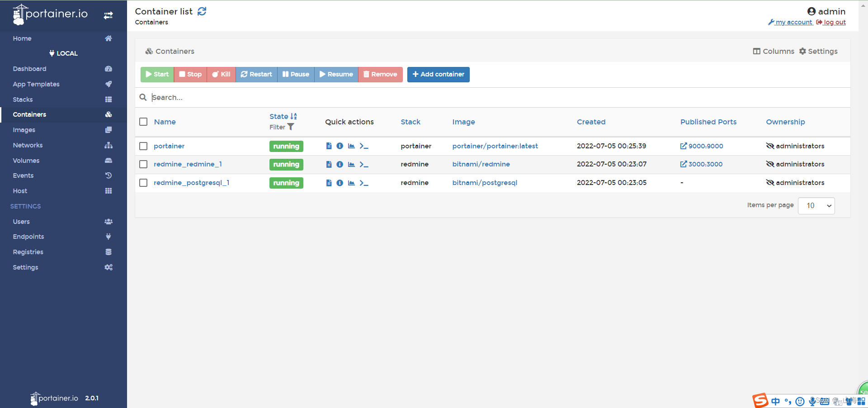
Task: Open the Items per page dropdown
Action: [816, 206]
